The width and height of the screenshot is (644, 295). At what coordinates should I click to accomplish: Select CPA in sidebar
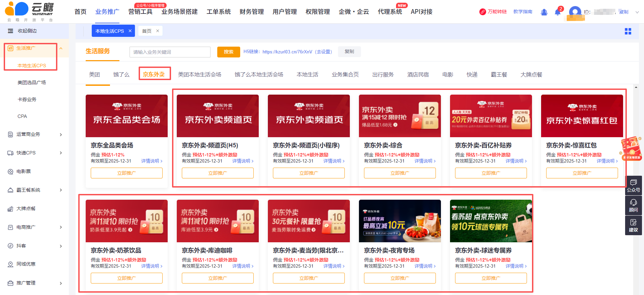22,116
